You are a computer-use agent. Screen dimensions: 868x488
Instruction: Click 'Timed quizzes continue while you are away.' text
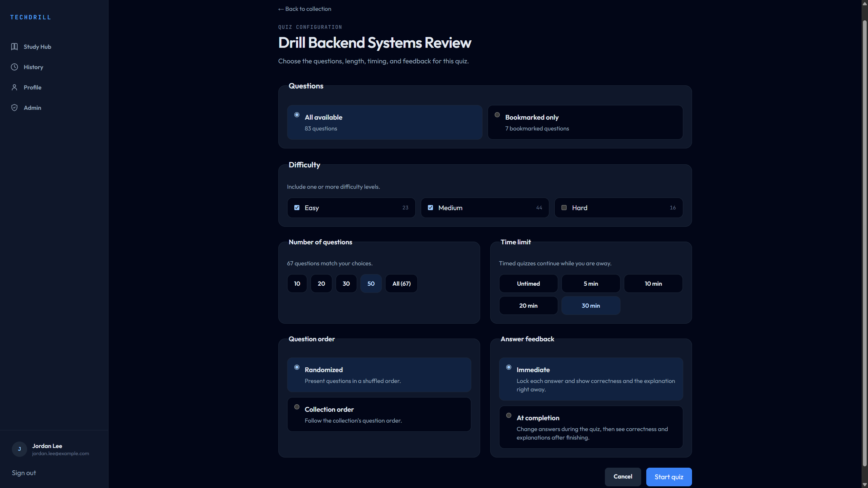pyautogui.click(x=555, y=263)
